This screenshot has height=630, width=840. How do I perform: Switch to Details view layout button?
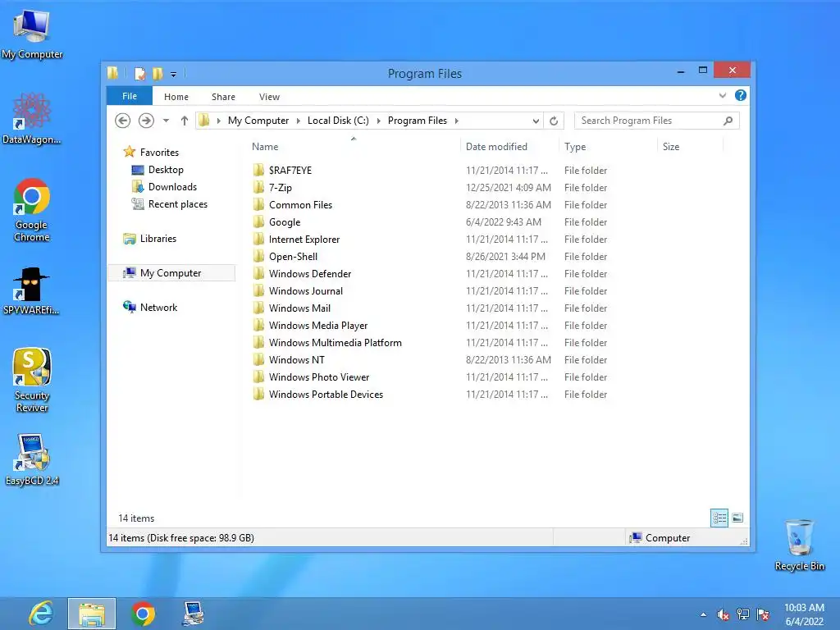[x=719, y=518]
